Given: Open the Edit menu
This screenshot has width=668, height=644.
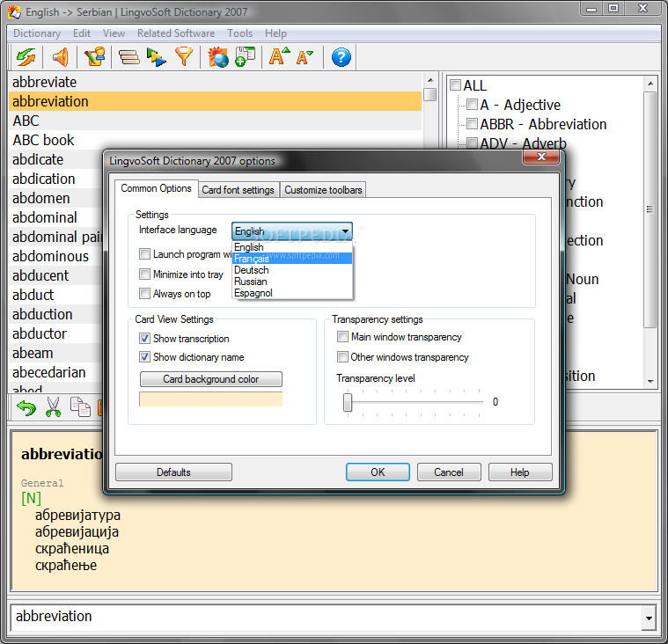Looking at the screenshot, I should (81, 33).
